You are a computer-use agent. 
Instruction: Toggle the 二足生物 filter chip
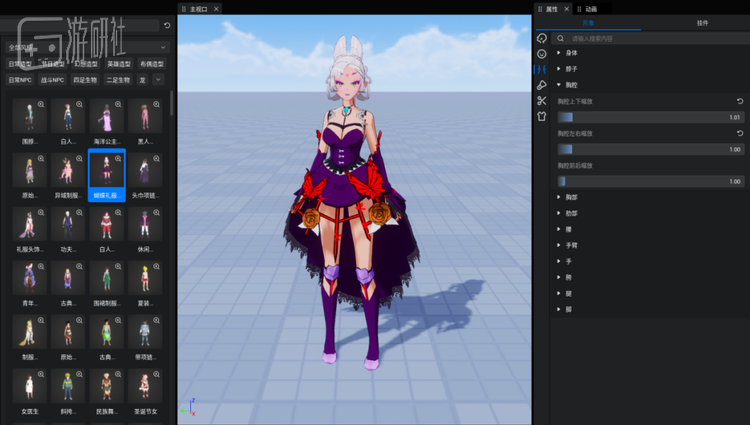pyautogui.click(x=119, y=80)
